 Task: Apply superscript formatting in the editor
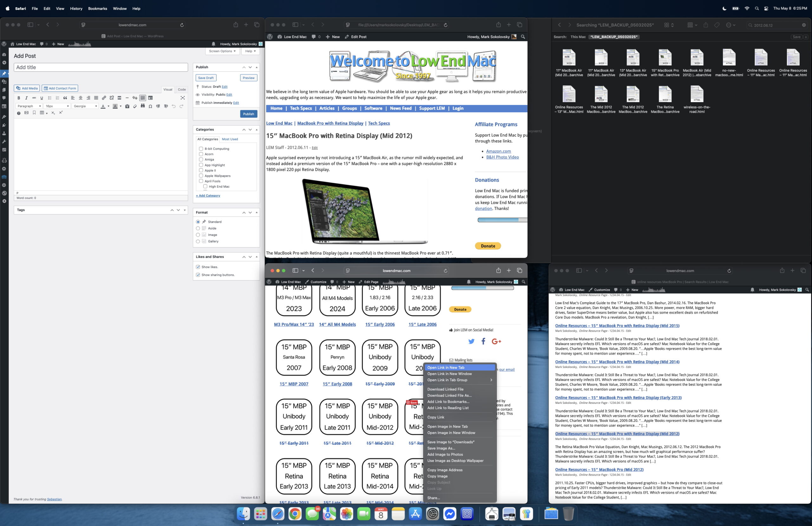pos(61,113)
